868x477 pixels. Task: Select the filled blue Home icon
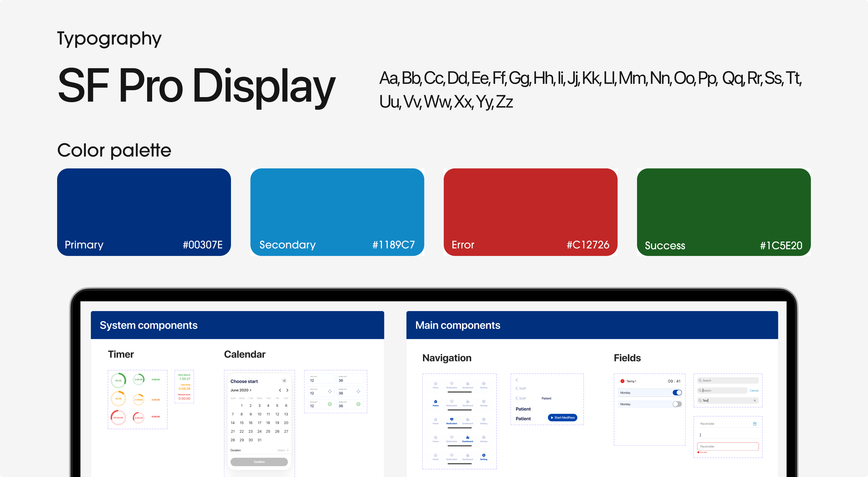436,402
